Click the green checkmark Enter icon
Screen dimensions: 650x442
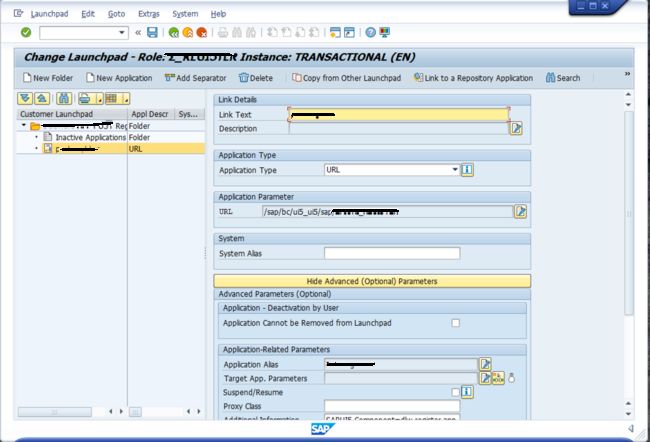coord(26,32)
